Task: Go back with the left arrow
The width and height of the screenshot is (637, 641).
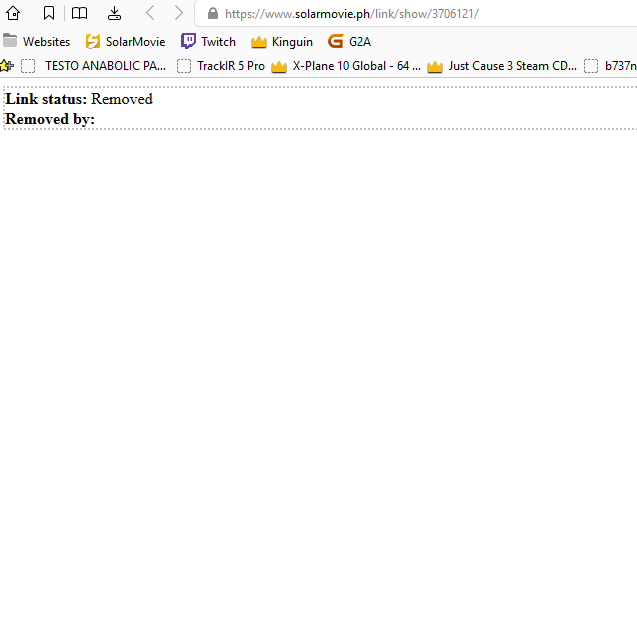Action: (150, 13)
